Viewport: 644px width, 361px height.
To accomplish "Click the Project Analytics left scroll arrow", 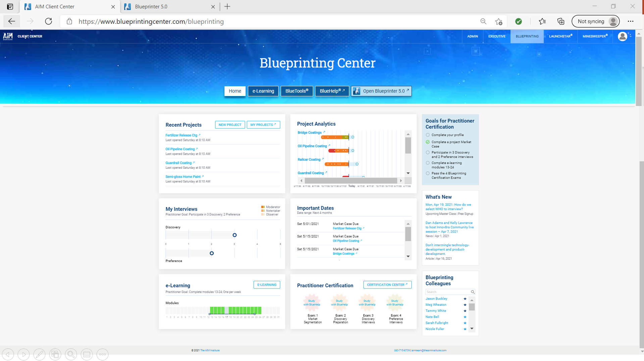I will pyautogui.click(x=301, y=180).
